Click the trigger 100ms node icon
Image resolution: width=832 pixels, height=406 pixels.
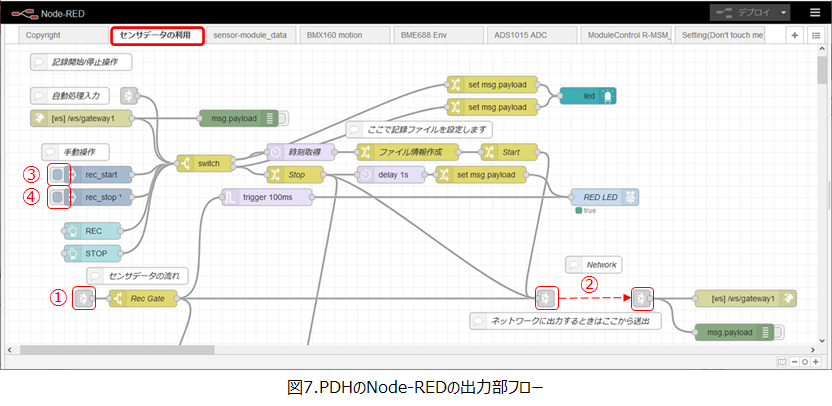pos(230,197)
